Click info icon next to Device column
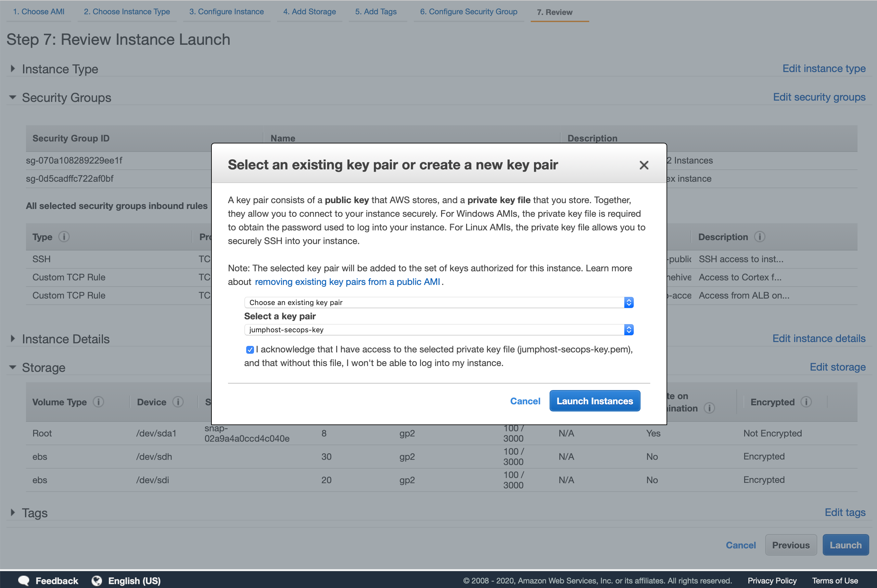 [178, 402]
